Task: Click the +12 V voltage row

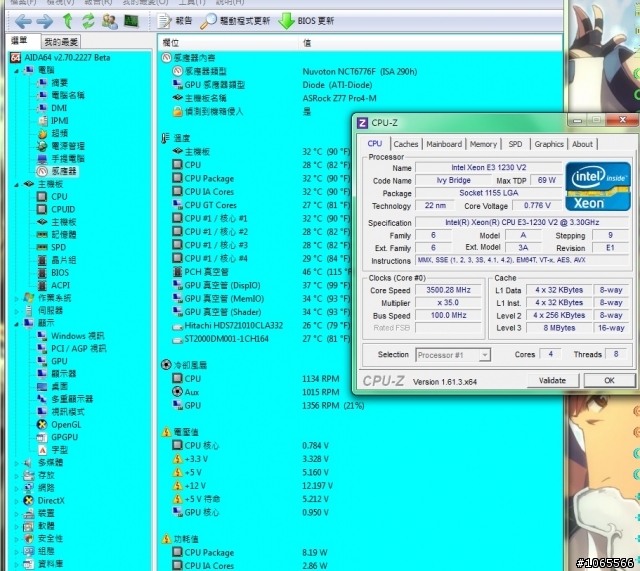Action: click(x=252, y=486)
